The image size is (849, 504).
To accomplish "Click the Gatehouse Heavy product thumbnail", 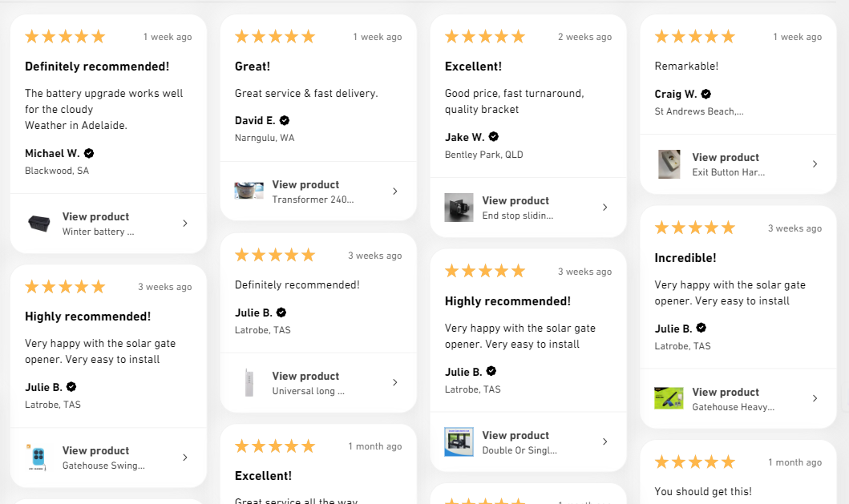I will [669, 399].
